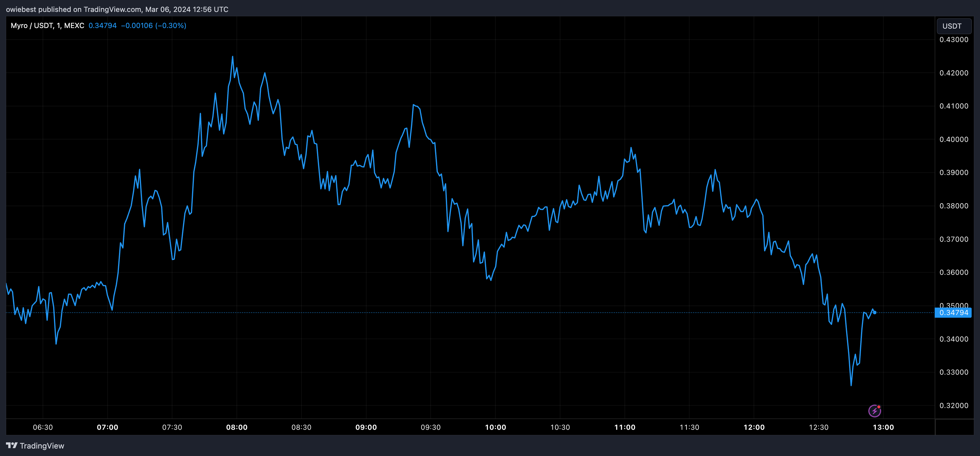This screenshot has height=456, width=980.
Task: Click the 0.40000 price scale label
Action: click(x=954, y=139)
